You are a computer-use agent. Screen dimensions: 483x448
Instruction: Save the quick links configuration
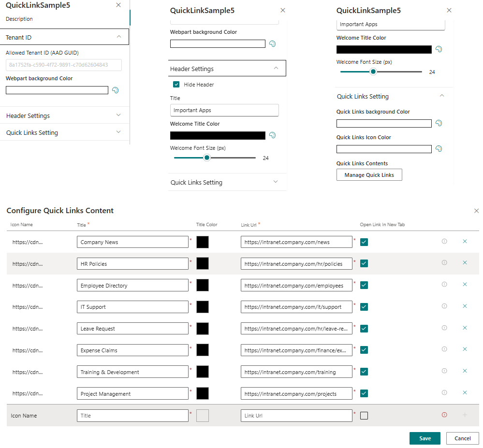(424, 438)
